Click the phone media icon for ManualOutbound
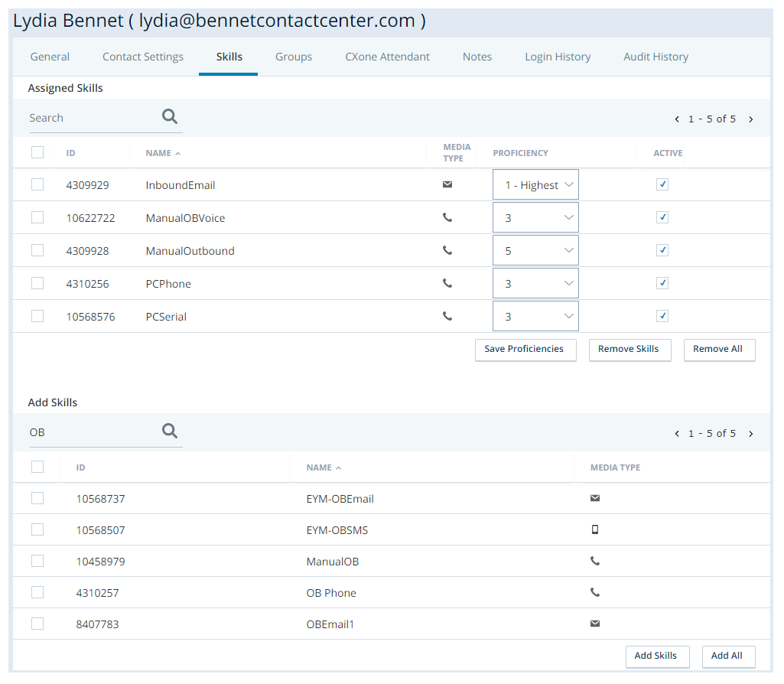 [447, 250]
